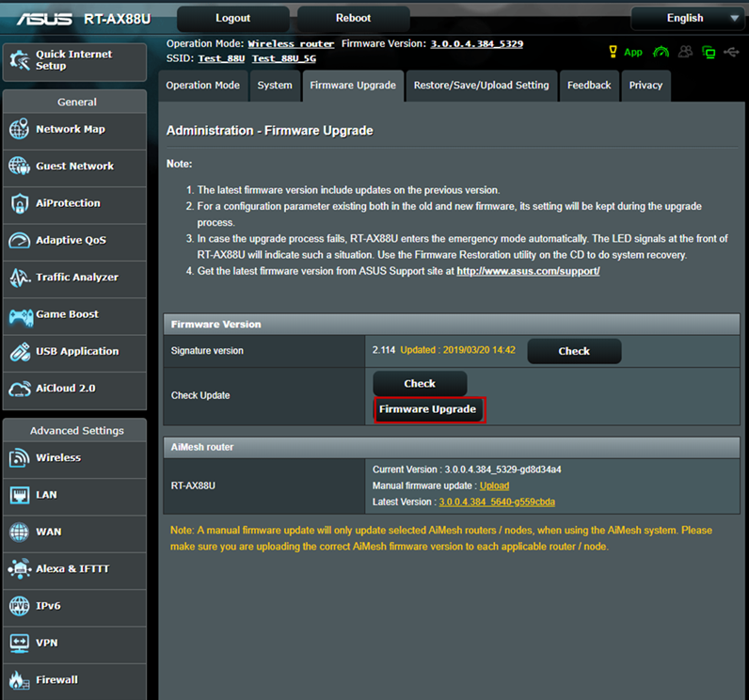Click the Network Map globe icon

tap(20, 129)
